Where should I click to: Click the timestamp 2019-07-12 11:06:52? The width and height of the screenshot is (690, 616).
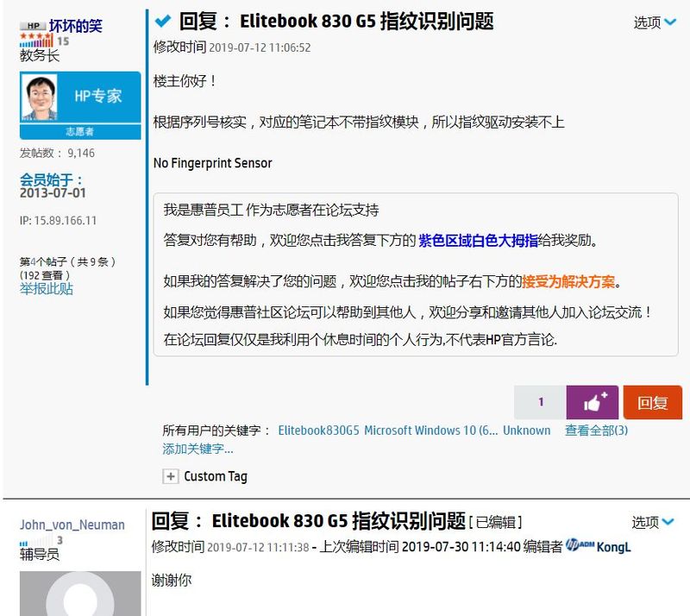coord(260,47)
